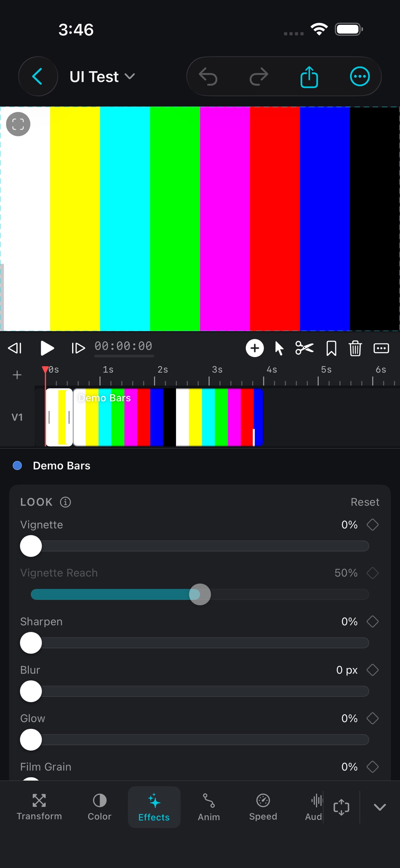Reset the LOOK settings

point(365,502)
